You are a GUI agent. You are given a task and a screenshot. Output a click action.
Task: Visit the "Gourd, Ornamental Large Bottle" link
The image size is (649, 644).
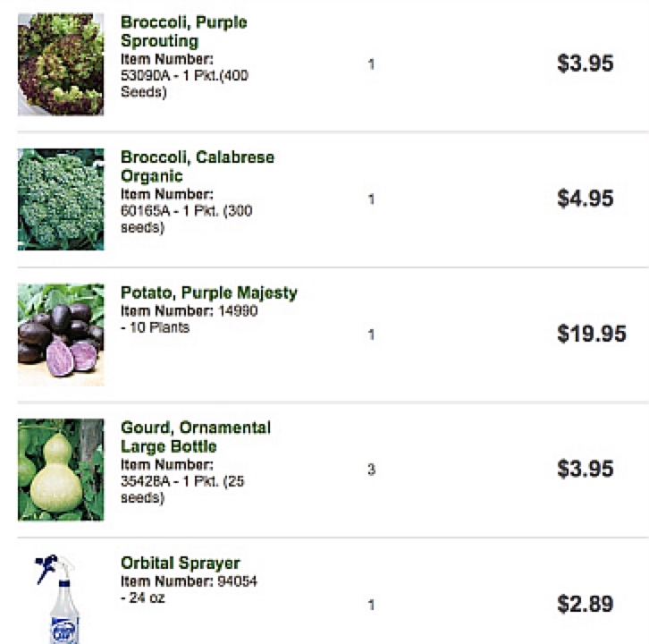195,436
